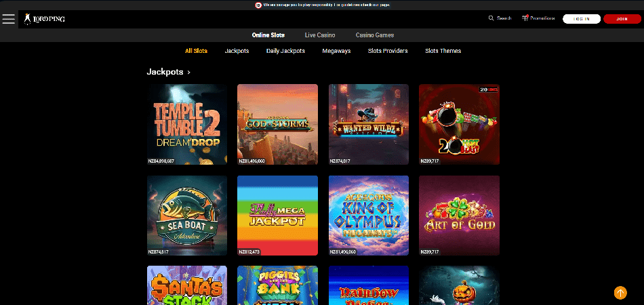Open Casino Games tab
The height and width of the screenshot is (305, 644).
pos(375,35)
